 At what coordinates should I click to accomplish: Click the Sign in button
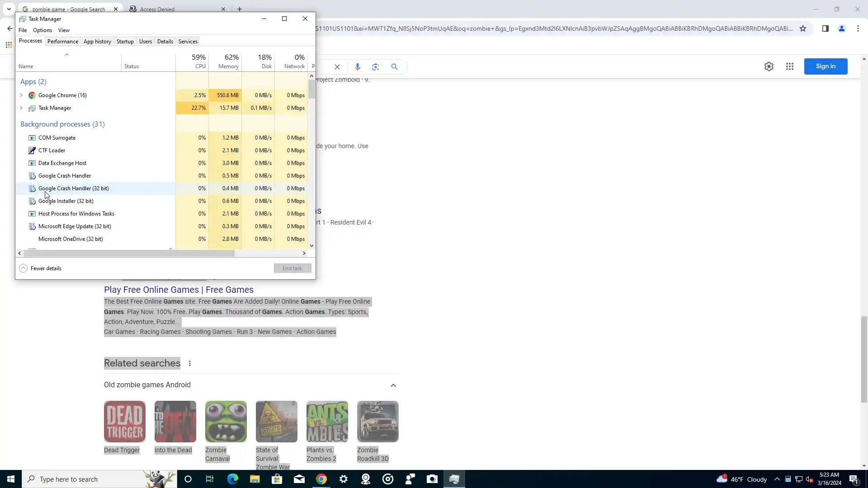[x=825, y=66]
